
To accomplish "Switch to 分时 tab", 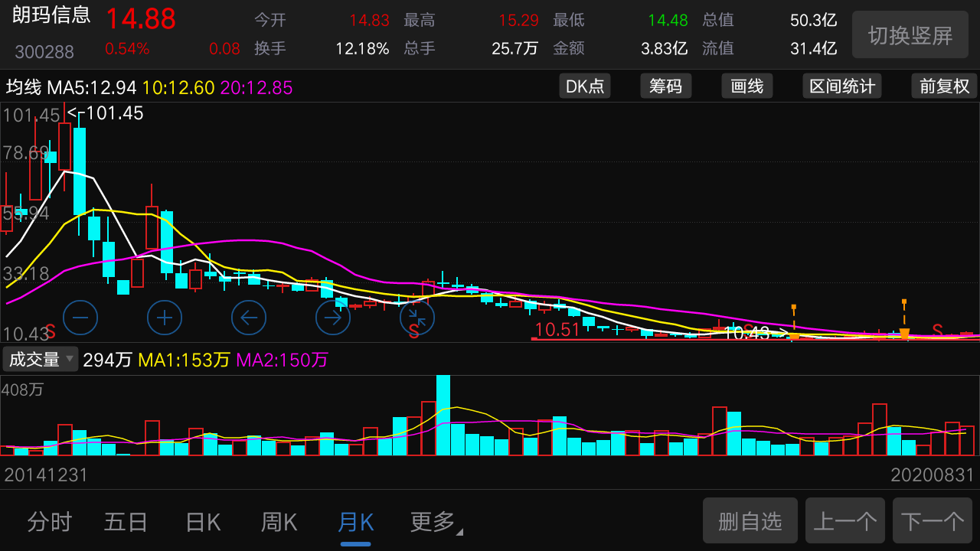I will click(50, 522).
